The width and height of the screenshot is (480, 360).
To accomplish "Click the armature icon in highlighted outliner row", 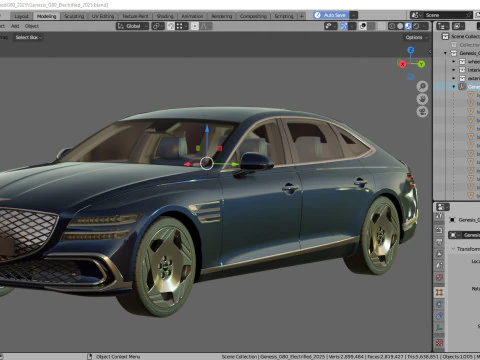I will 462,87.
